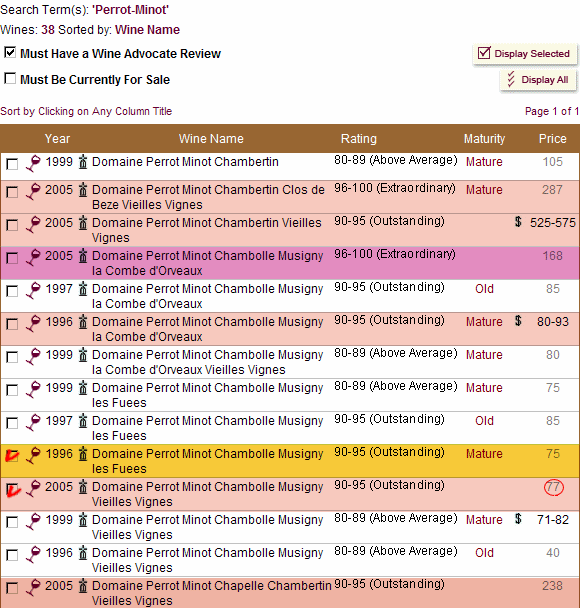Click bottle icon for 1999 Chambertin
580x608 pixels.
[83, 162]
